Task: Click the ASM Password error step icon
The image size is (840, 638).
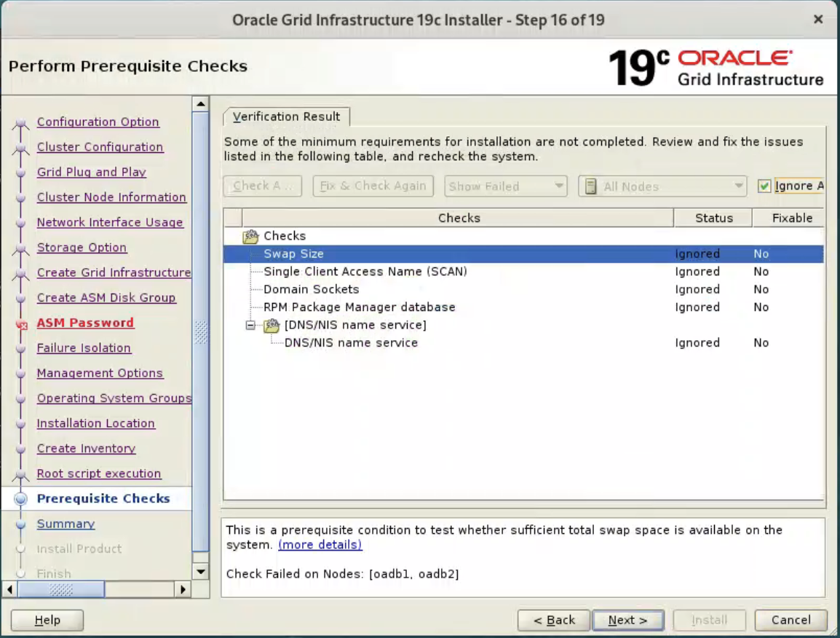Action: point(21,324)
